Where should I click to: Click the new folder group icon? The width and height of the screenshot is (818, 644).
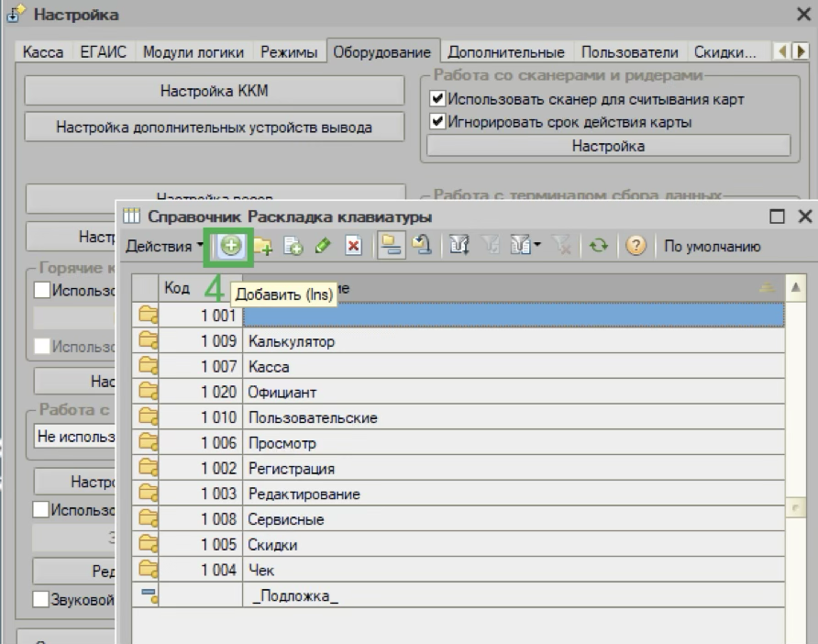265,246
